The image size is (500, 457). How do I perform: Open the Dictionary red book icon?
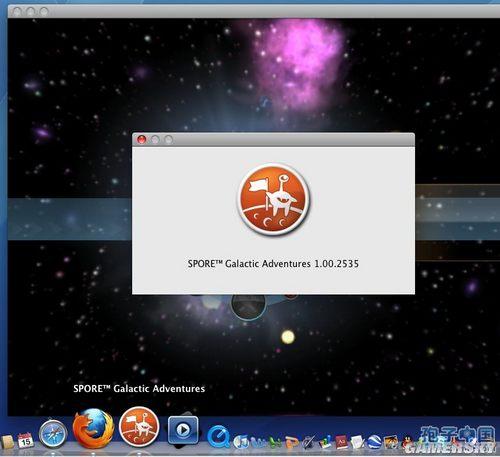pyautogui.click(x=342, y=442)
